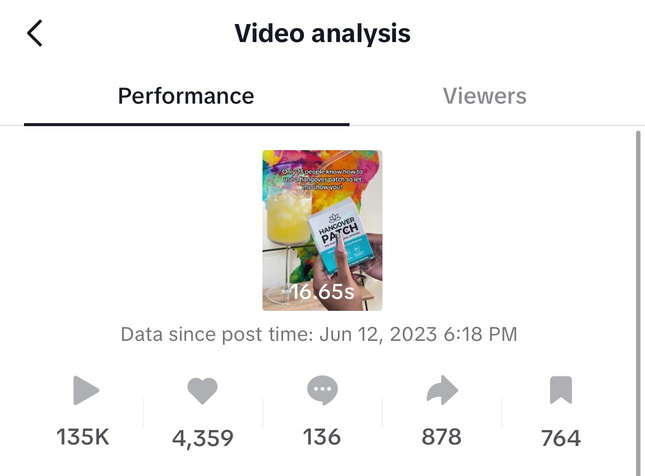The height and width of the screenshot is (476, 645).
Task: Click the share arrow icon
Action: tap(441, 391)
